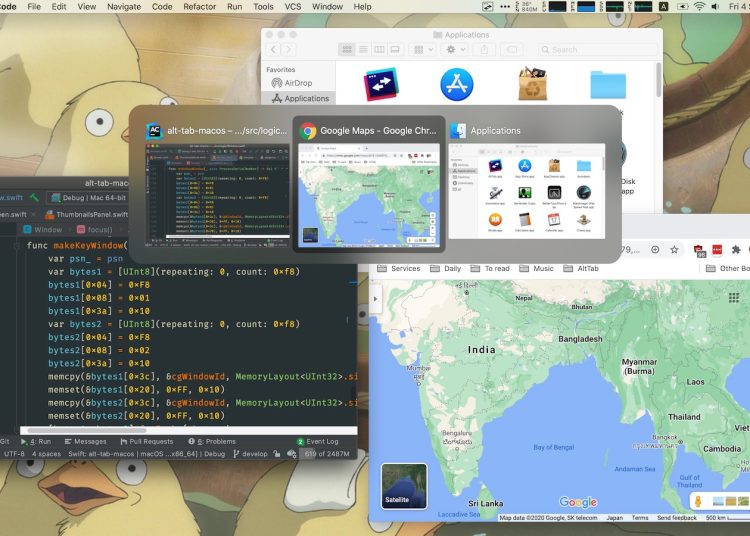Open the Chrome extensions puzzle icon

click(x=736, y=249)
